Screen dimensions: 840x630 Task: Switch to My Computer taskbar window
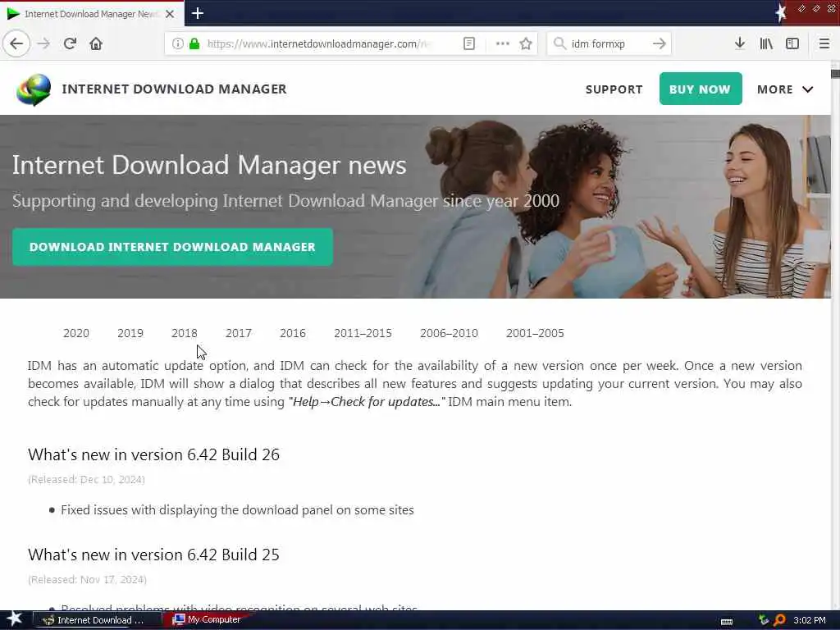[209, 620]
